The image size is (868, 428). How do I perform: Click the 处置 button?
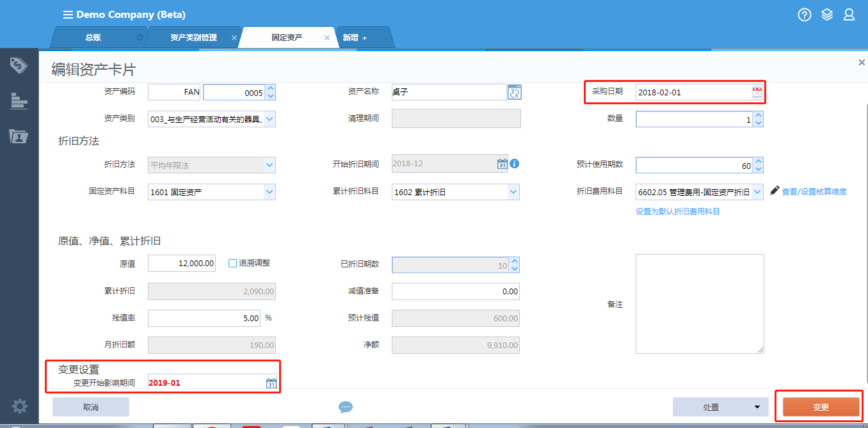[711, 407]
